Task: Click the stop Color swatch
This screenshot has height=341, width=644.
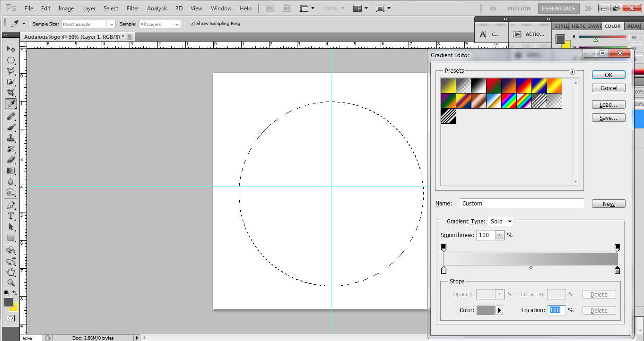Action: [x=485, y=310]
